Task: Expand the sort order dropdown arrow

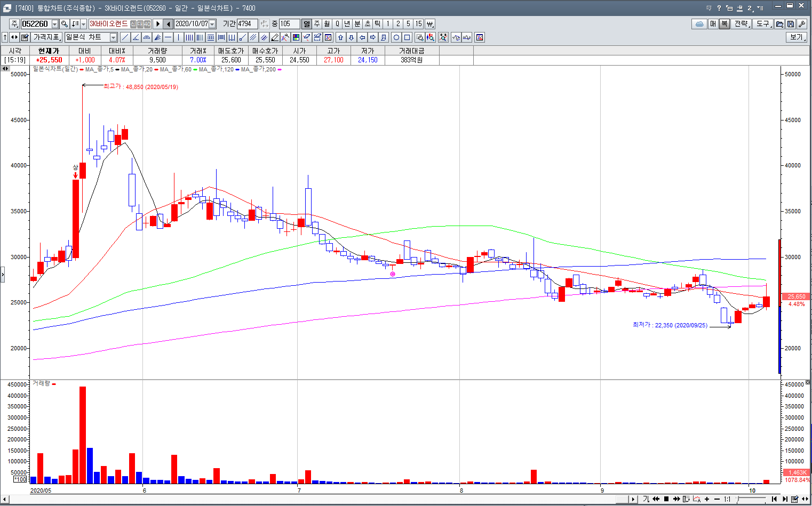Action: pos(83,24)
